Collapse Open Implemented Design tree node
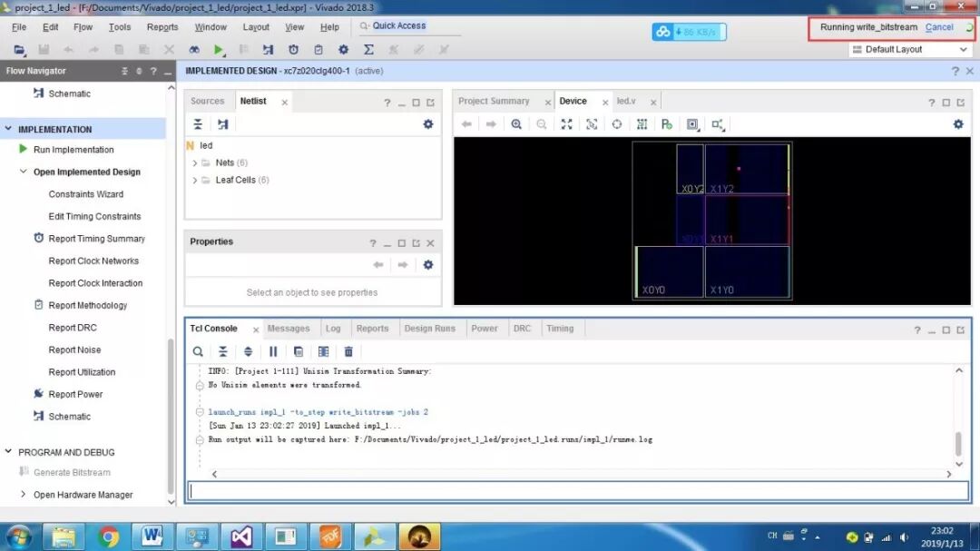The image size is (980, 551). click(x=23, y=172)
